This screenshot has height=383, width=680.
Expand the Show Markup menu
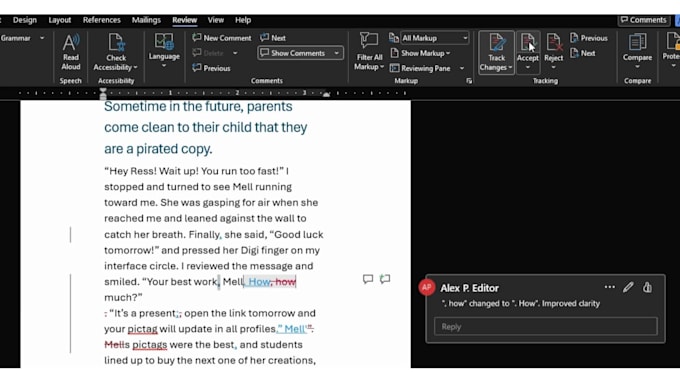(420, 53)
